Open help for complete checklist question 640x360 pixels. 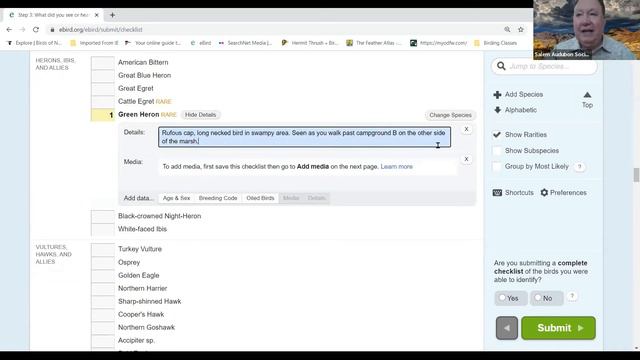coord(572,296)
